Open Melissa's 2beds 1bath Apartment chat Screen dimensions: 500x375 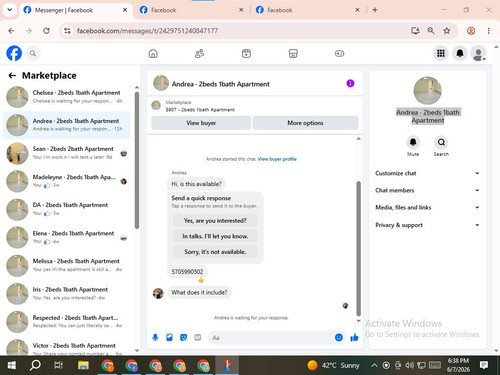(66, 265)
